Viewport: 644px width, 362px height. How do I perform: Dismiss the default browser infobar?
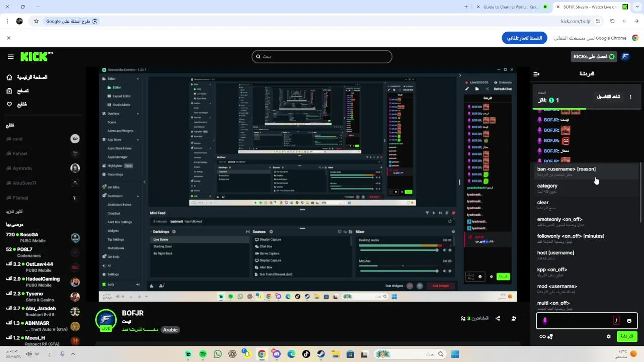pyautogui.click(x=9, y=38)
